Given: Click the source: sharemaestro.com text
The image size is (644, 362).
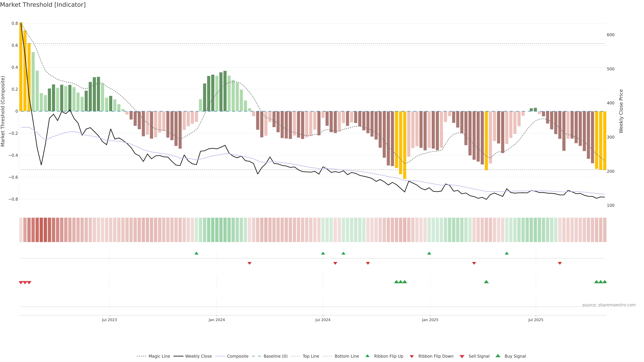Looking at the screenshot, I should [x=609, y=305].
